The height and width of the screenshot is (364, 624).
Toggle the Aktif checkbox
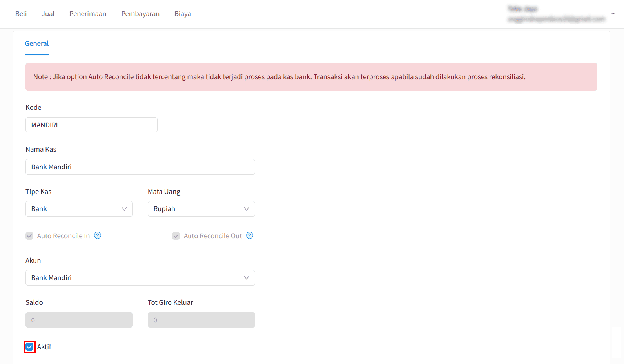(x=29, y=347)
